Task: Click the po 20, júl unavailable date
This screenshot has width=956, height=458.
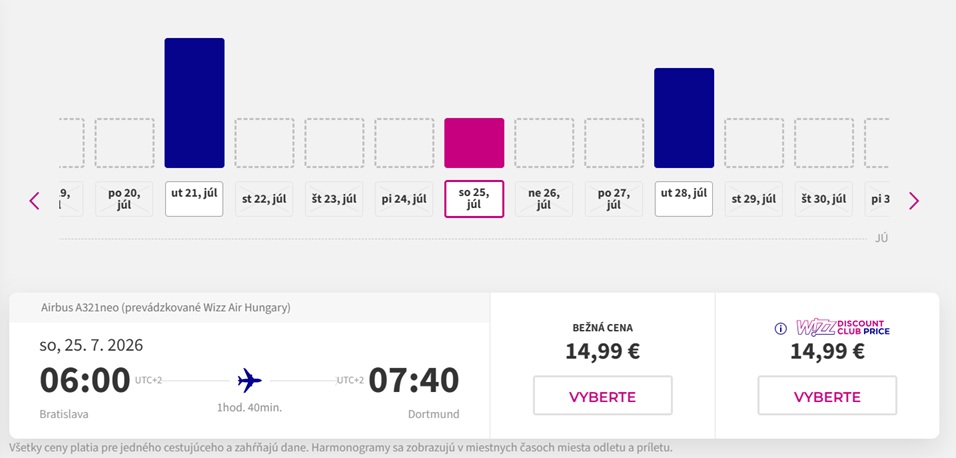Action: (x=124, y=199)
